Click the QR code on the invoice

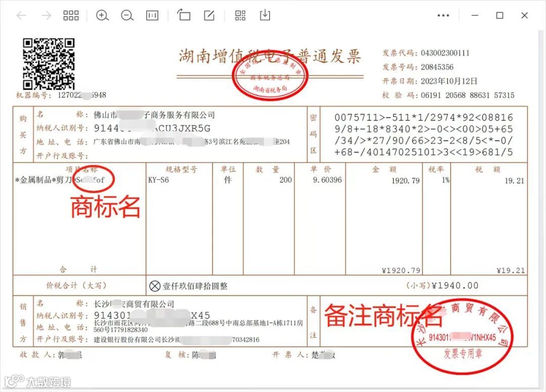click(49, 64)
